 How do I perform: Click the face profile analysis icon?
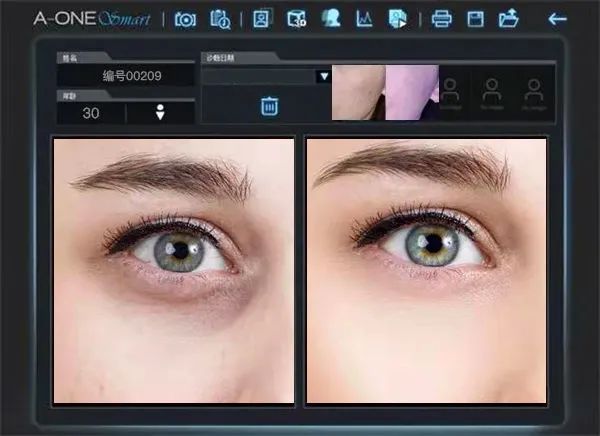point(330,19)
